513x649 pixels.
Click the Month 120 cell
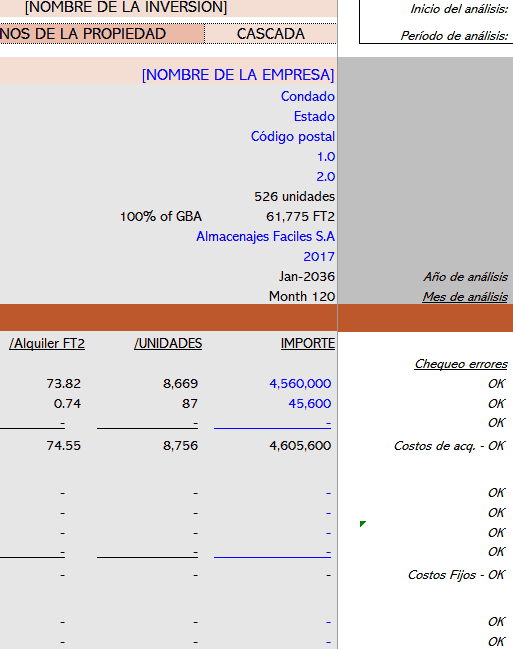tap(302, 296)
